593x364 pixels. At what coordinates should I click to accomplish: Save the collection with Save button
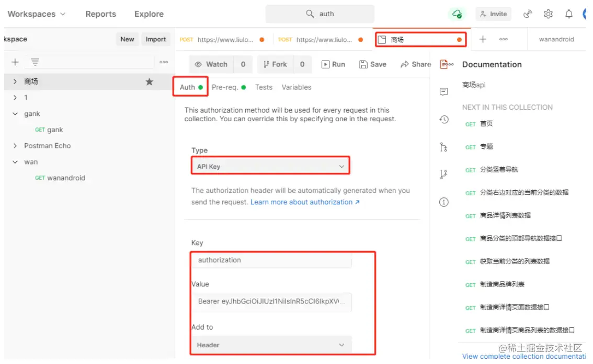pos(372,64)
